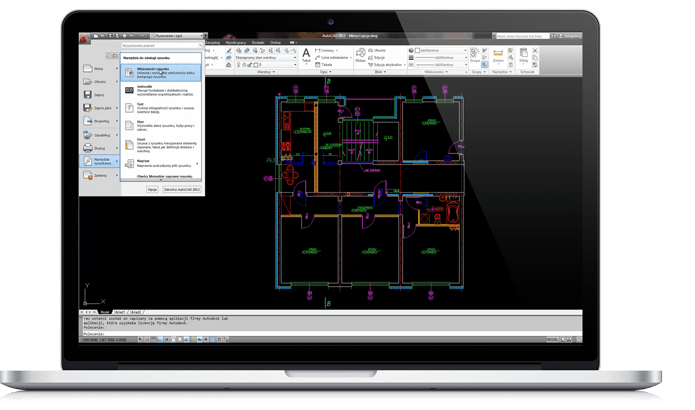
Task: Toggle layer 0 lightbulb on/off
Action: [x=238, y=65]
